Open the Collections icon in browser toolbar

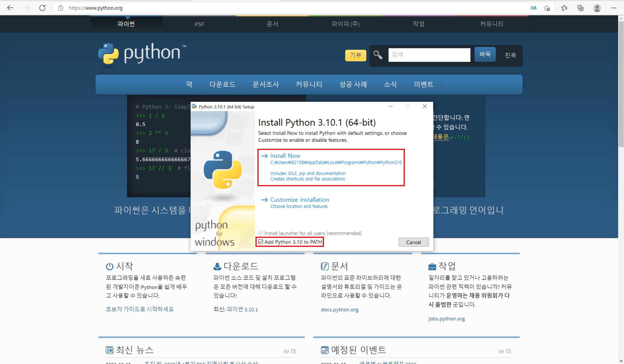[x=580, y=8]
